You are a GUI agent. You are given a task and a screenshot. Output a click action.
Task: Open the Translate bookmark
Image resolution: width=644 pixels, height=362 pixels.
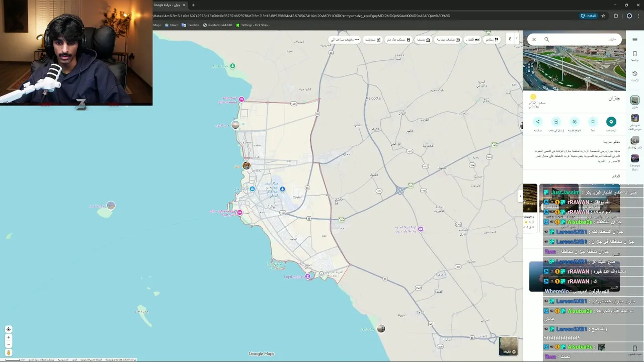[x=190, y=25]
